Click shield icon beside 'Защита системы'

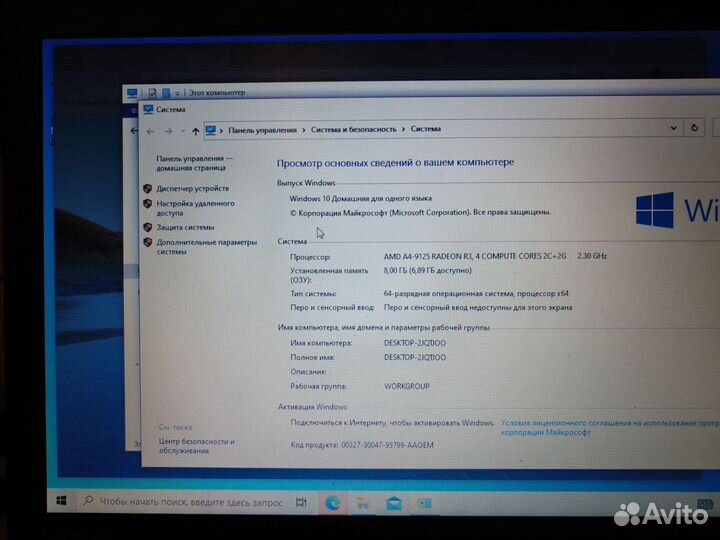147,227
